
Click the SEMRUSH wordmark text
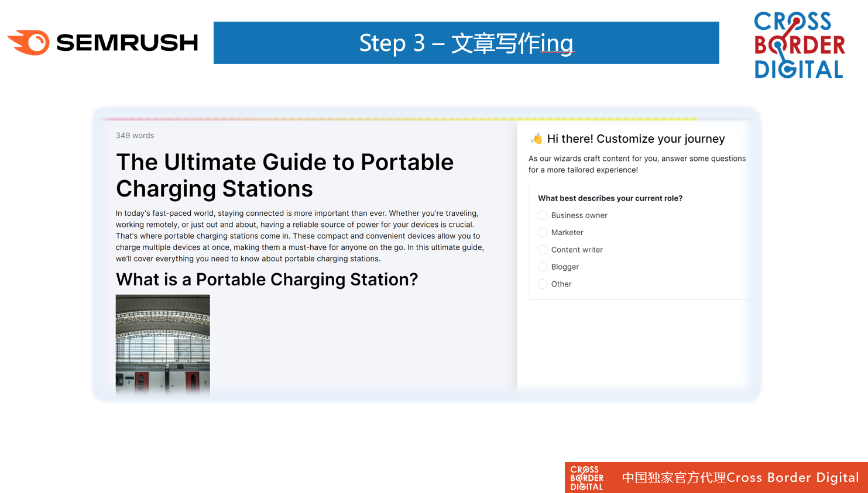coord(127,43)
